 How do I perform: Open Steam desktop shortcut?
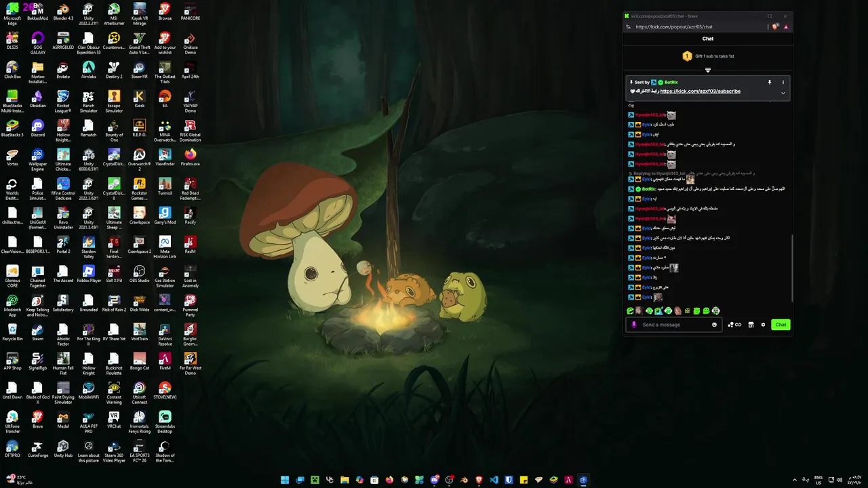[x=37, y=331]
